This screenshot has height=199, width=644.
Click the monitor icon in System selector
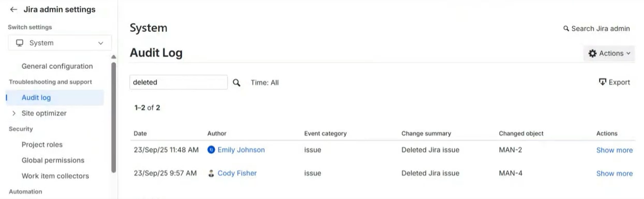point(19,43)
